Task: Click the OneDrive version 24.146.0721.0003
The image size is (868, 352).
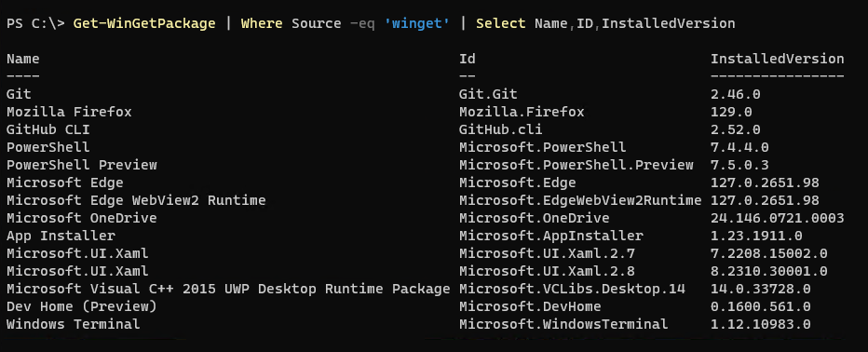Action: 778,218
